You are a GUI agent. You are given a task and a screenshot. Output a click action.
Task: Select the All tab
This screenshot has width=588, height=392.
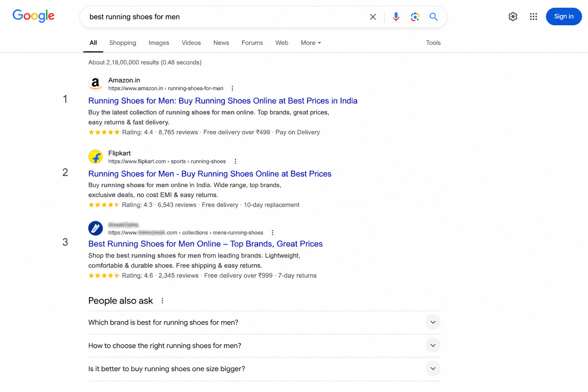click(x=93, y=43)
